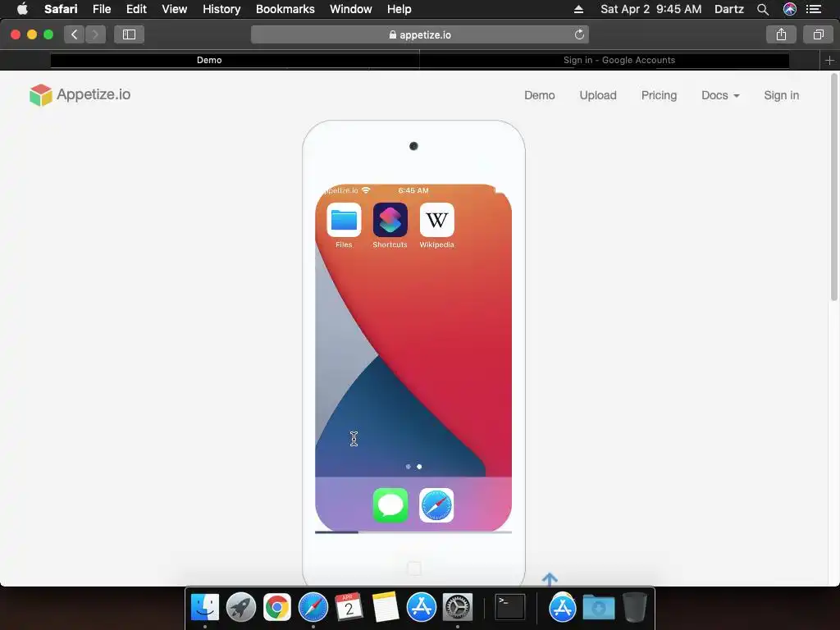Viewport: 840px width, 630px height.
Task: Click the eject icon in the menu bar
Action: click(x=578, y=9)
